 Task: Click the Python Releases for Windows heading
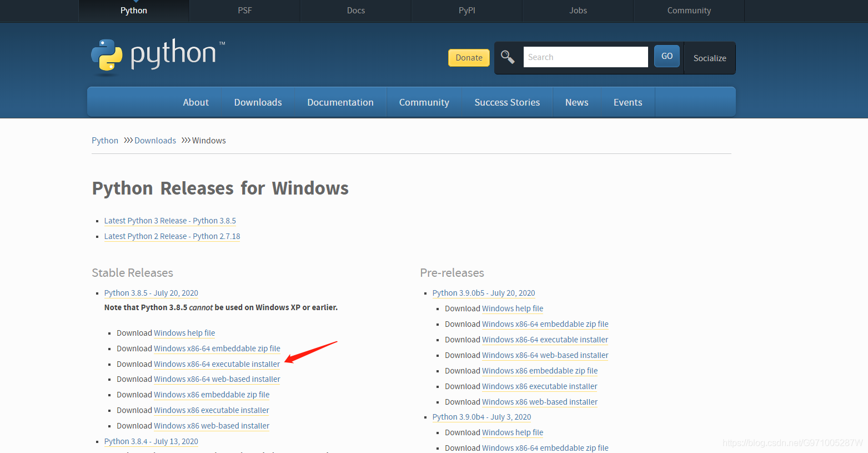[220, 188]
